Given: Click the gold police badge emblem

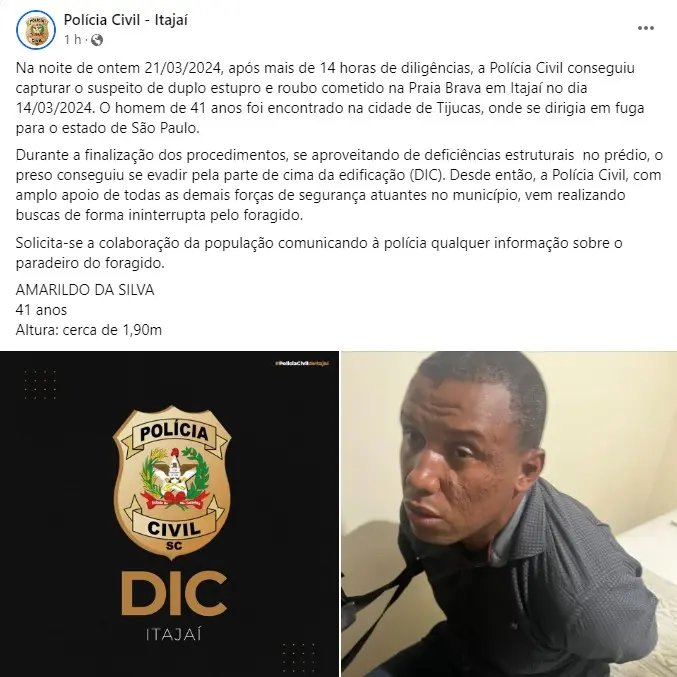Looking at the screenshot, I should [172, 482].
